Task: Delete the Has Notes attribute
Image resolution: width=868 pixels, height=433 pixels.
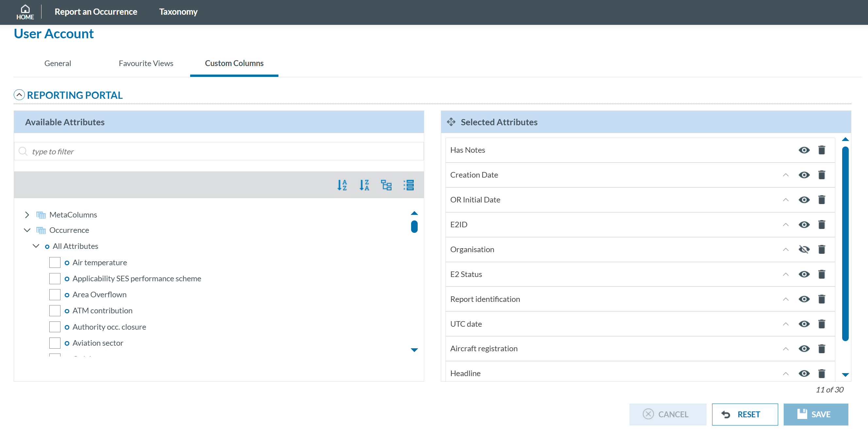Action: [822, 150]
